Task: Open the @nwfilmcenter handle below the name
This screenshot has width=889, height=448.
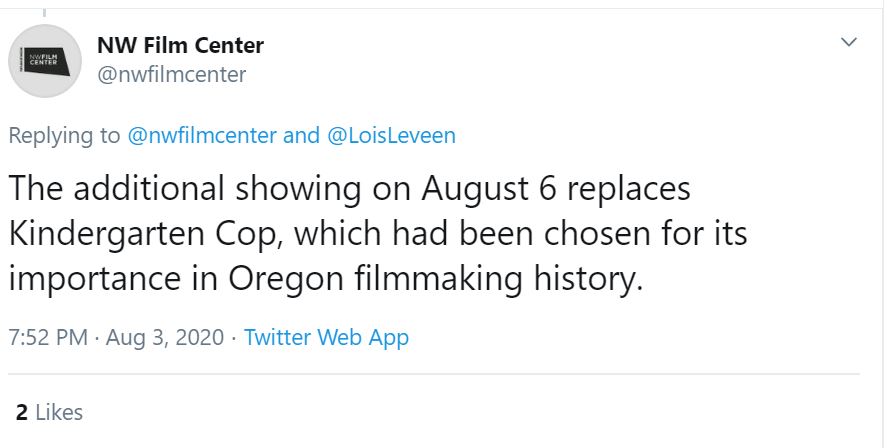Action: coord(171,75)
